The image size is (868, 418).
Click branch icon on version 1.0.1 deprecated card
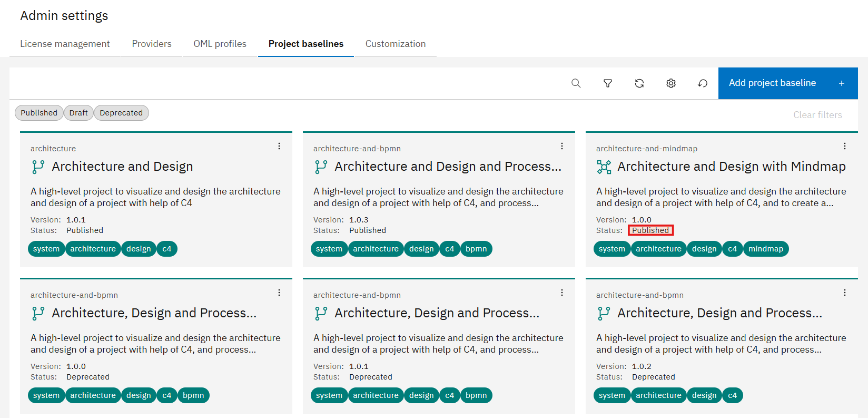[321, 313]
